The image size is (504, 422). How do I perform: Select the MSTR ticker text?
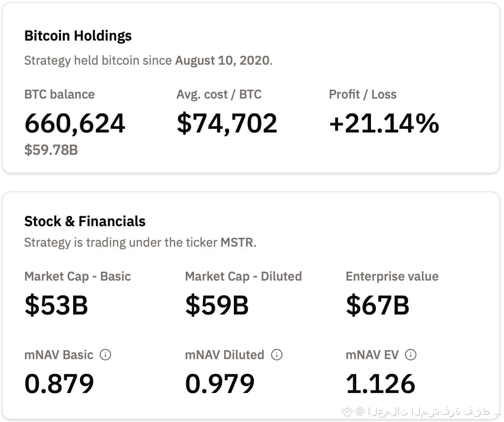[238, 242]
